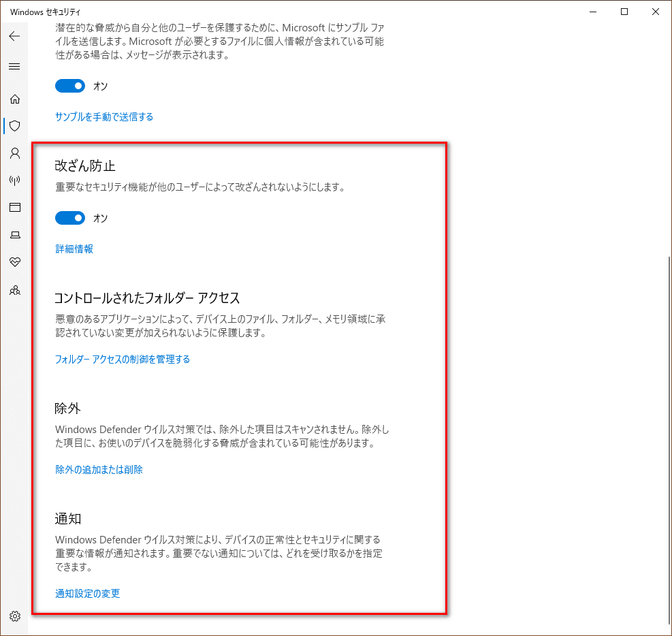Go to Home via house icon
Image resolution: width=672 pixels, height=636 pixels.
point(14,99)
